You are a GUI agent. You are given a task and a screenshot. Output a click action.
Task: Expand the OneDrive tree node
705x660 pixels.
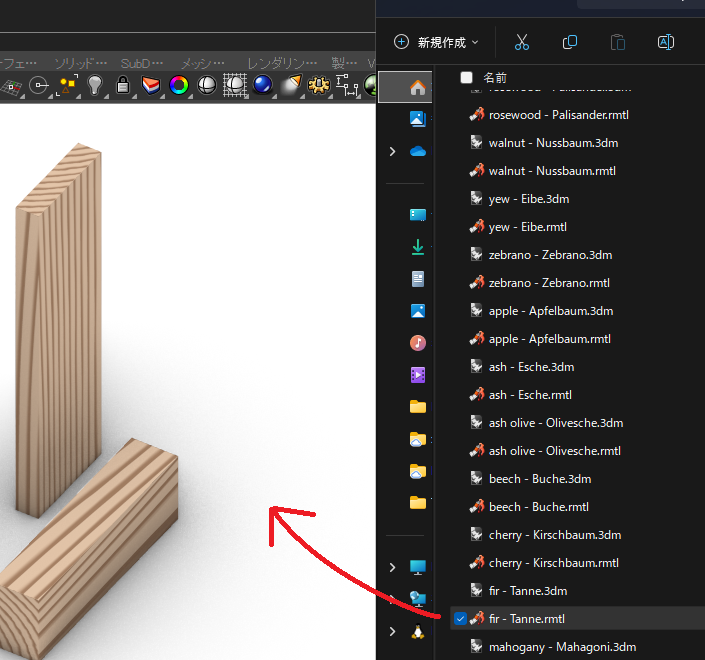pyautogui.click(x=392, y=151)
